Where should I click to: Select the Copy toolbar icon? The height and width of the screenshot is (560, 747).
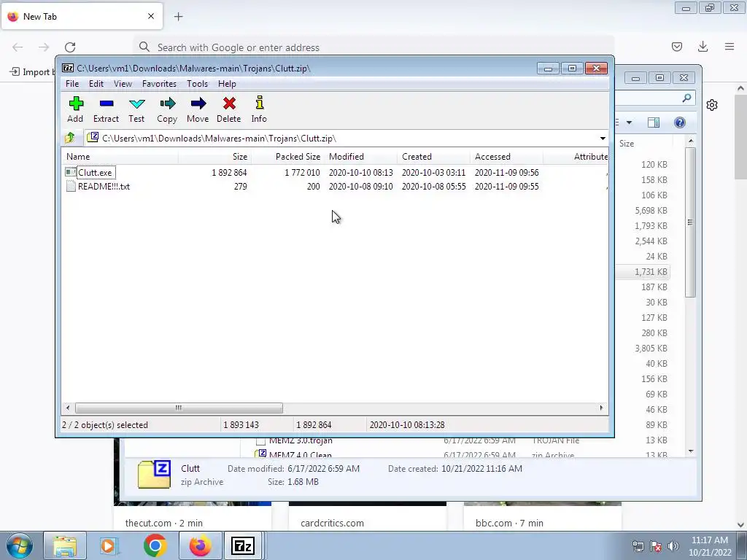tap(167, 109)
